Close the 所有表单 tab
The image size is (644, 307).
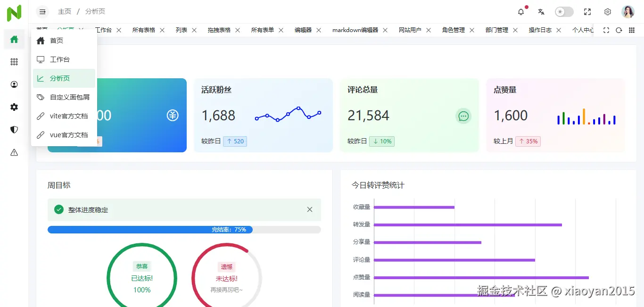281,30
